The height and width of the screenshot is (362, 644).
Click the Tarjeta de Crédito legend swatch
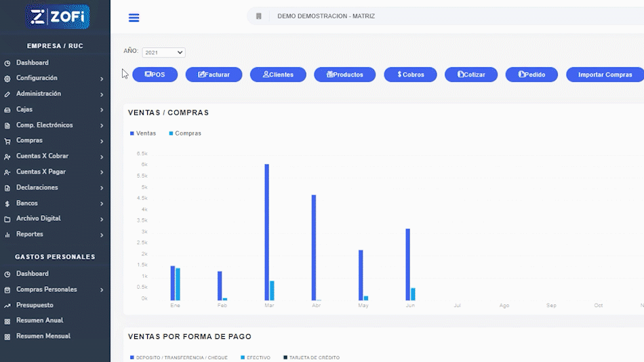(x=285, y=357)
